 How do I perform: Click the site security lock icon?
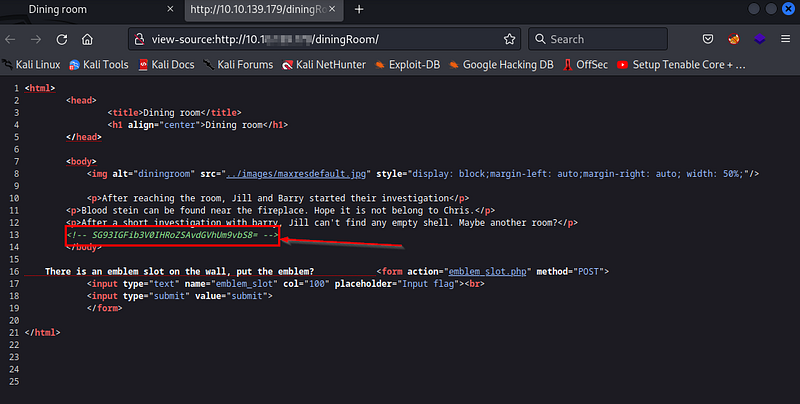139,39
